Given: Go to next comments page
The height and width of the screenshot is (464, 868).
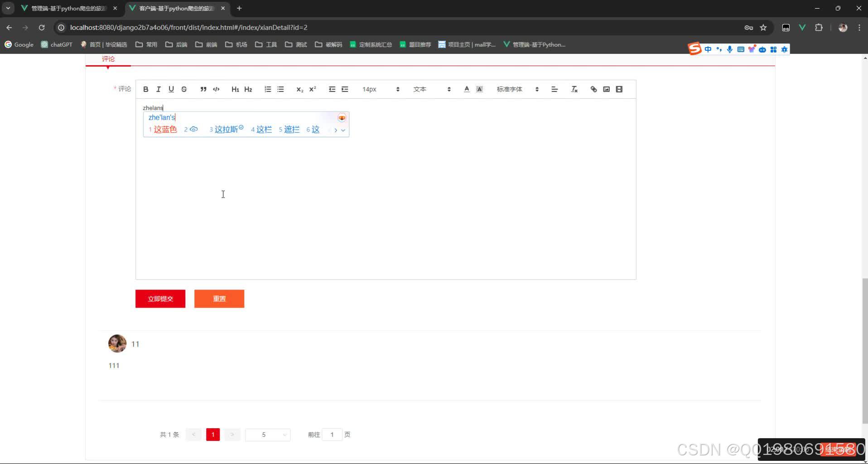Looking at the screenshot, I should [232, 435].
